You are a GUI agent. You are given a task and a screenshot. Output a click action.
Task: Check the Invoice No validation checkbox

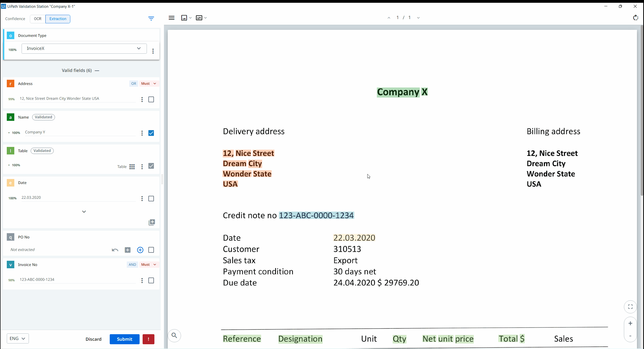point(151,280)
